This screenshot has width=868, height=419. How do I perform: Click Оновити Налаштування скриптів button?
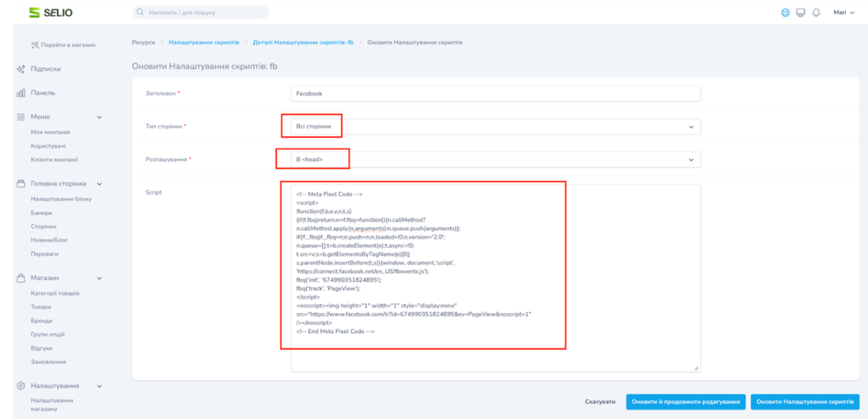pyautogui.click(x=804, y=402)
